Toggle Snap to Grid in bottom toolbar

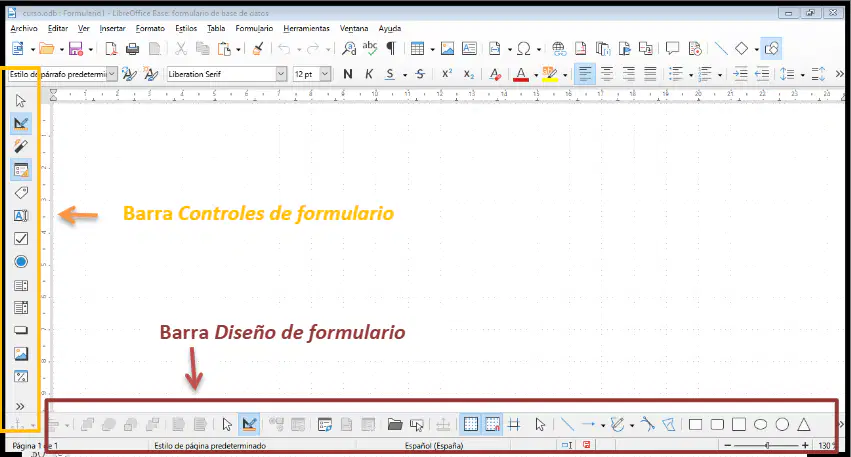[x=492, y=424]
